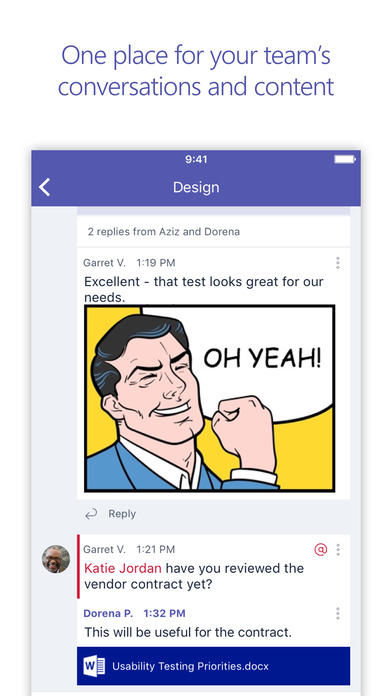Open the OH YEAH comic image
392x696 pixels.
click(210, 398)
